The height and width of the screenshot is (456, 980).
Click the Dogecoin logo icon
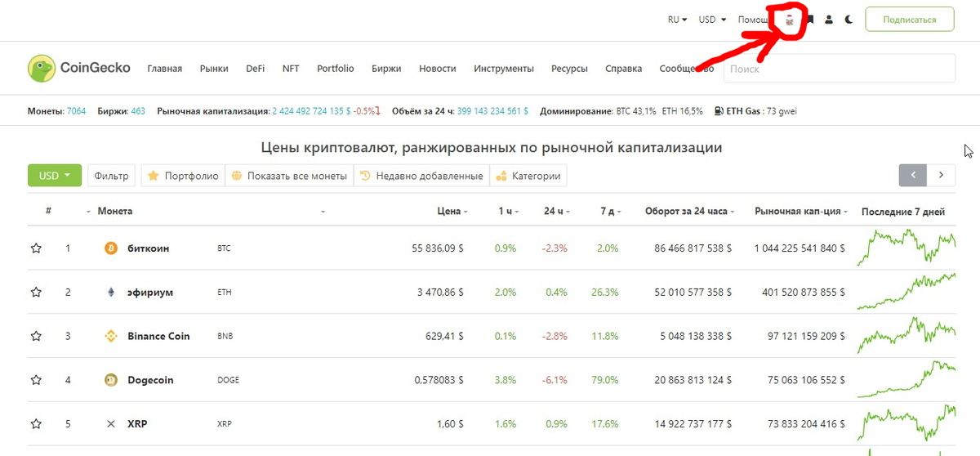pyautogui.click(x=111, y=380)
